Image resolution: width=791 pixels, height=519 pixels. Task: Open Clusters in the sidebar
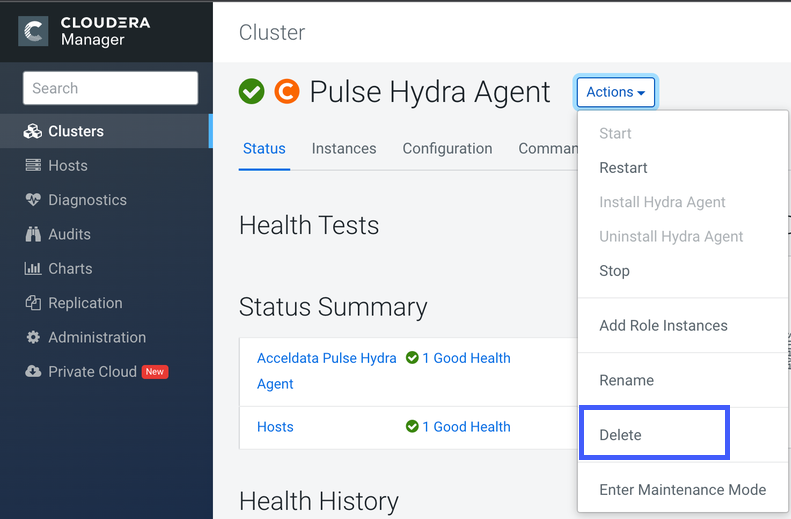coord(105,131)
